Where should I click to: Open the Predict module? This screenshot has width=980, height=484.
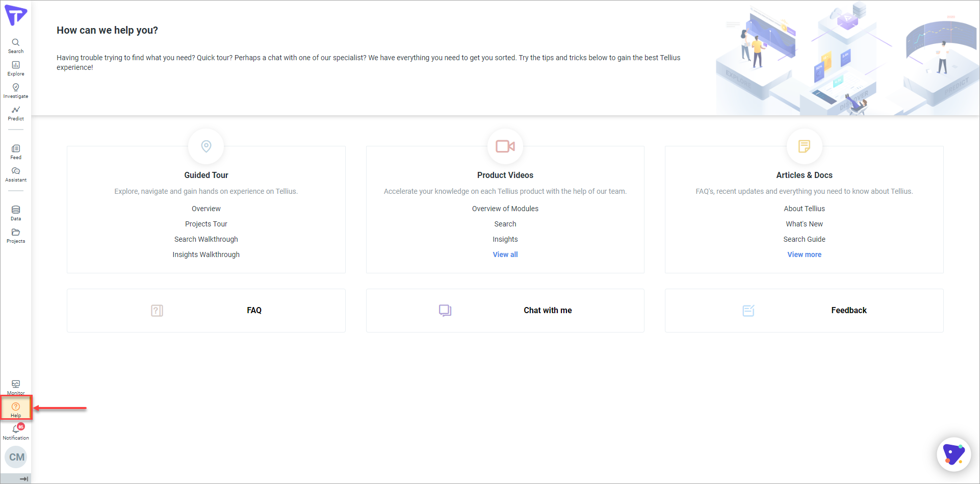point(16,113)
